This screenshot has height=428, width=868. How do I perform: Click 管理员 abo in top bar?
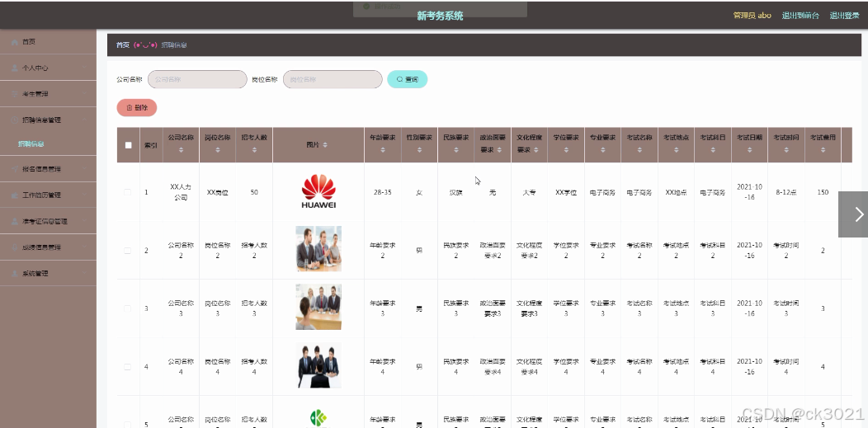pyautogui.click(x=752, y=16)
